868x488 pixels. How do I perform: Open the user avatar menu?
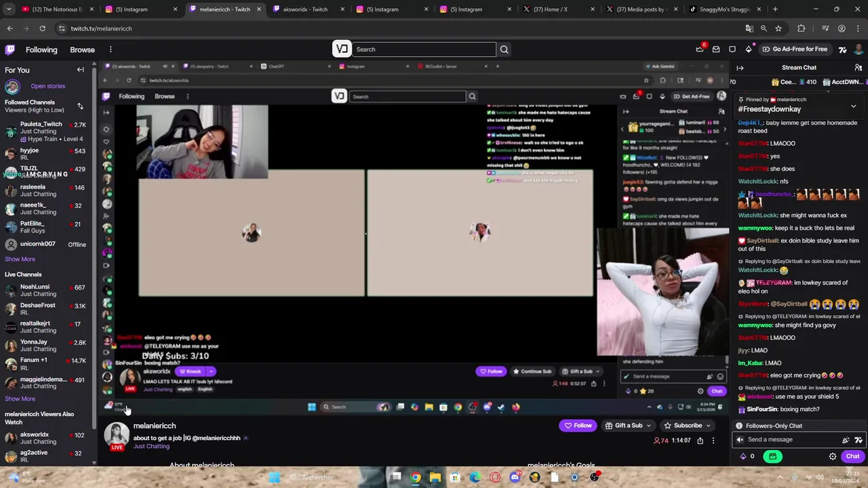tap(859, 49)
